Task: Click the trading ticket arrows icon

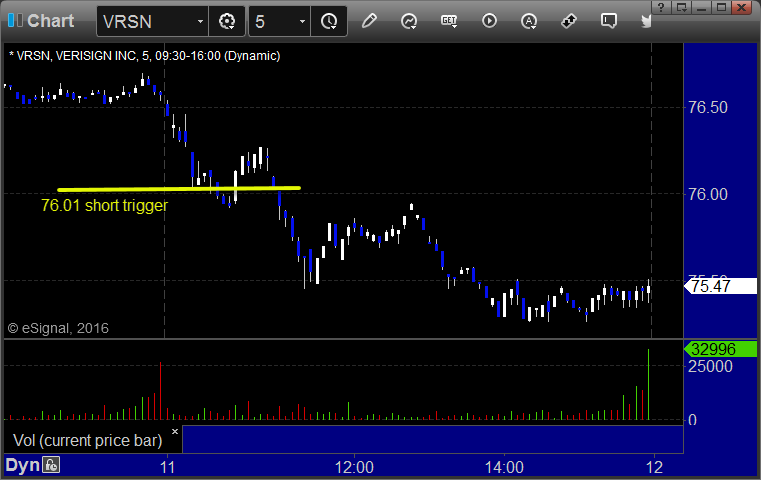Action: [568, 21]
